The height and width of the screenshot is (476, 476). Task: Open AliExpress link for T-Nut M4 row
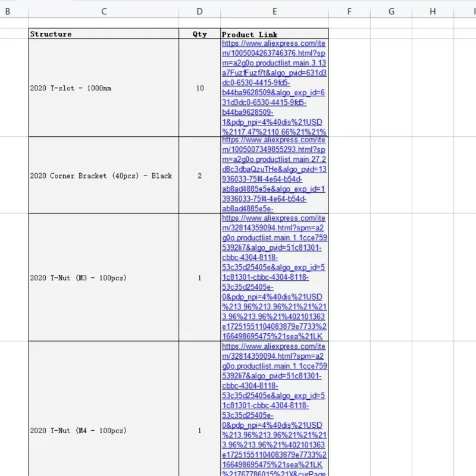(274, 408)
